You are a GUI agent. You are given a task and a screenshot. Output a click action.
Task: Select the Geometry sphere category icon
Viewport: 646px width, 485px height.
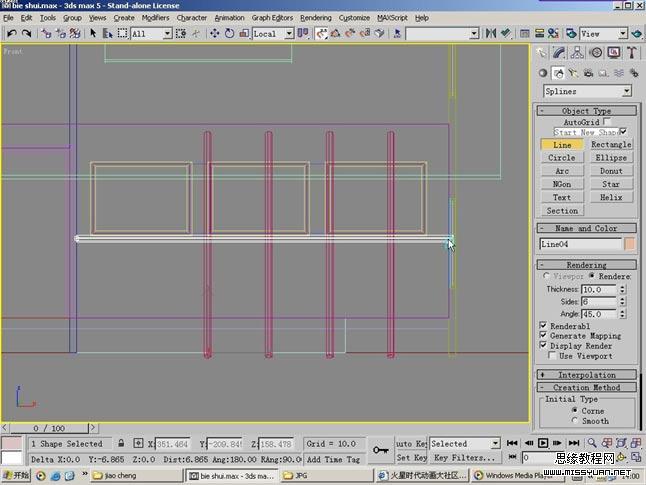[x=543, y=73]
